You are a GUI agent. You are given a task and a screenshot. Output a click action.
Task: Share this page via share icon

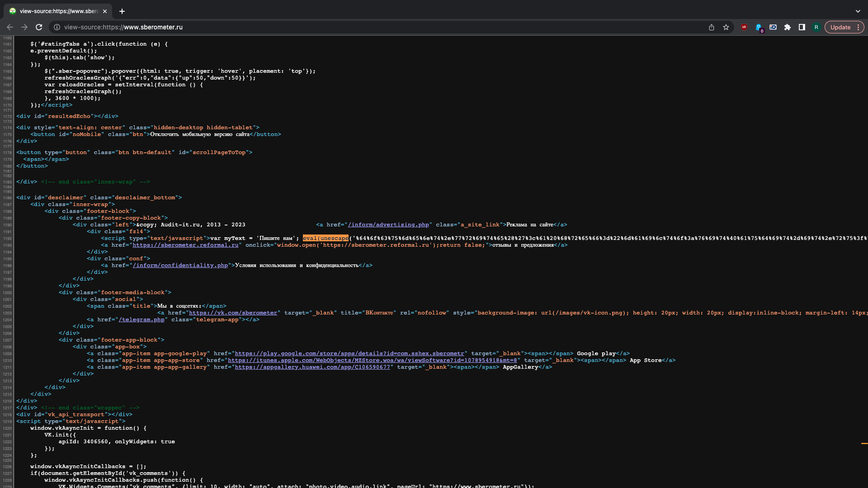712,27
